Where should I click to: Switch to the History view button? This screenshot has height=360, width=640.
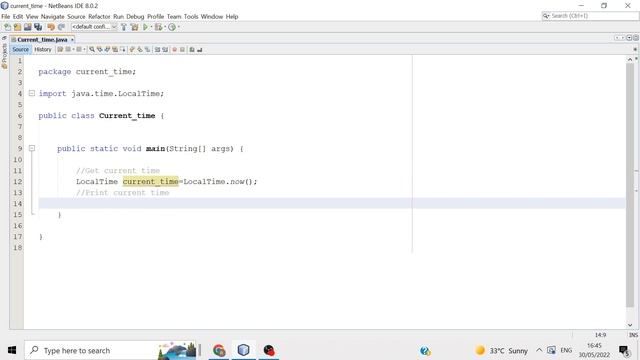43,49
